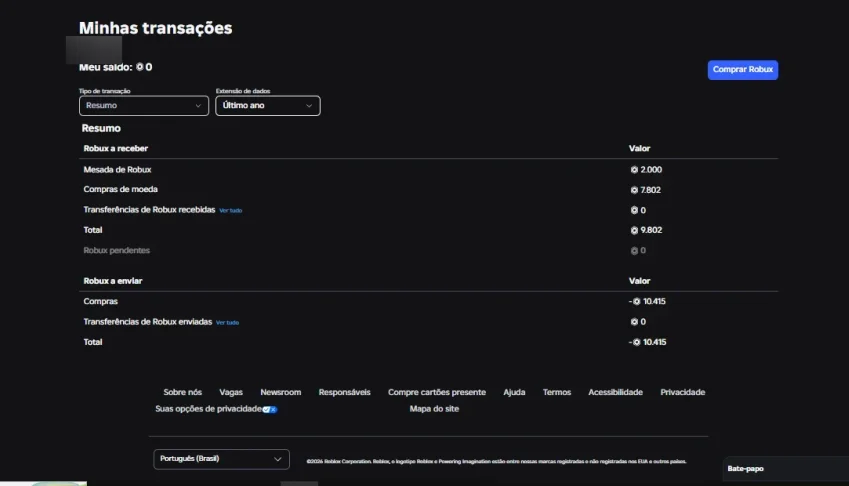The image size is (849, 486).
Task: Open the Newsroom footer link
Action: [280, 392]
